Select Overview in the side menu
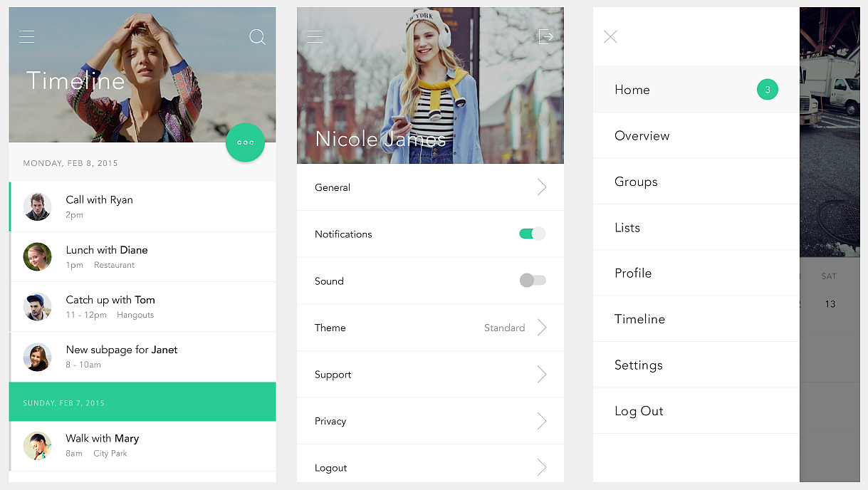Image resolution: width=868 pixels, height=490 pixels. tap(696, 135)
